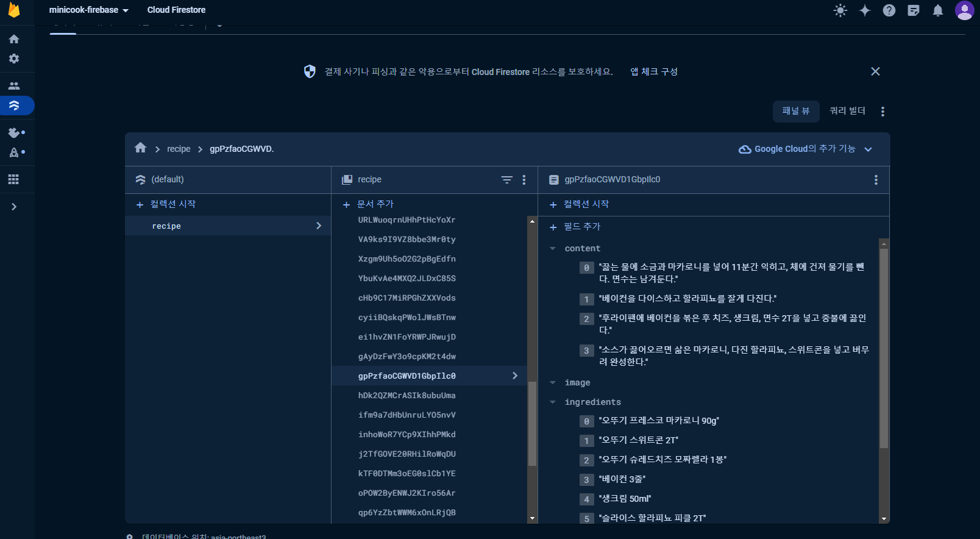The width and height of the screenshot is (980, 539).
Task: Click recipe in breadcrumb path
Action: click(x=179, y=149)
